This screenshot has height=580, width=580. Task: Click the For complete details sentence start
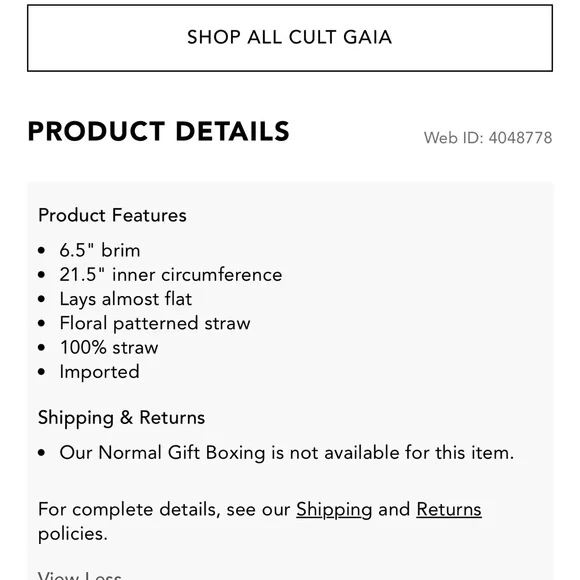coord(127,510)
